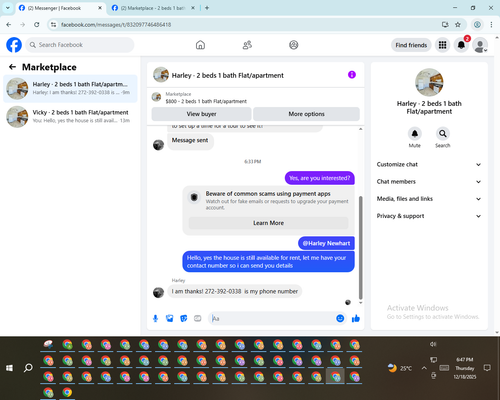Image resolution: width=500 pixels, height=400 pixels.
Task: Click the "I am thanks! 272-392-0338" message
Action: pos(235,291)
